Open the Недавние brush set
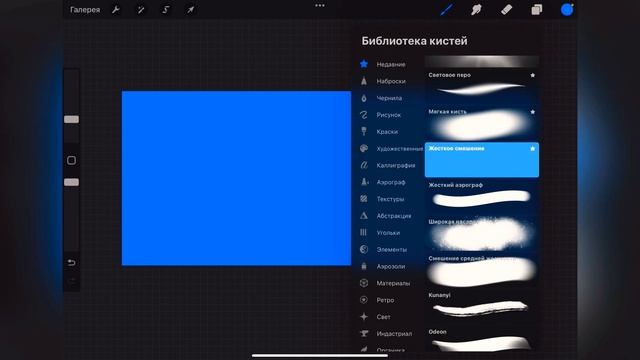The image size is (640, 360). click(391, 64)
